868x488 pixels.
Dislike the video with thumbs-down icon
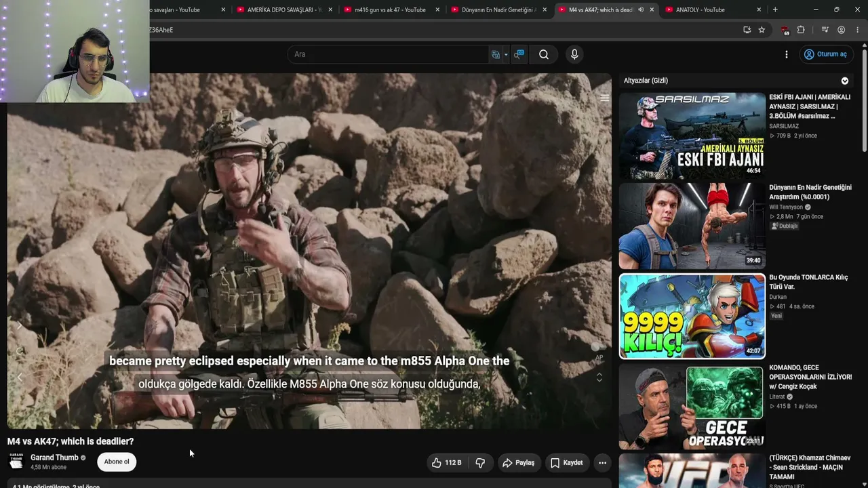coord(480,463)
